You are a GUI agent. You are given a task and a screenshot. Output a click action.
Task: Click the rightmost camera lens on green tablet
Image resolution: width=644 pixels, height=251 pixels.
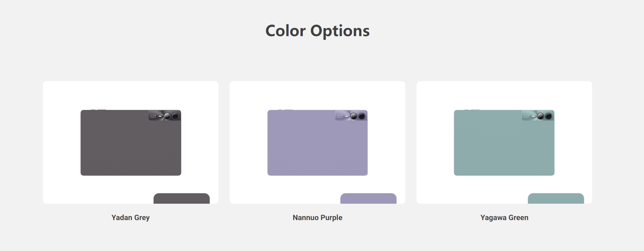(x=548, y=116)
